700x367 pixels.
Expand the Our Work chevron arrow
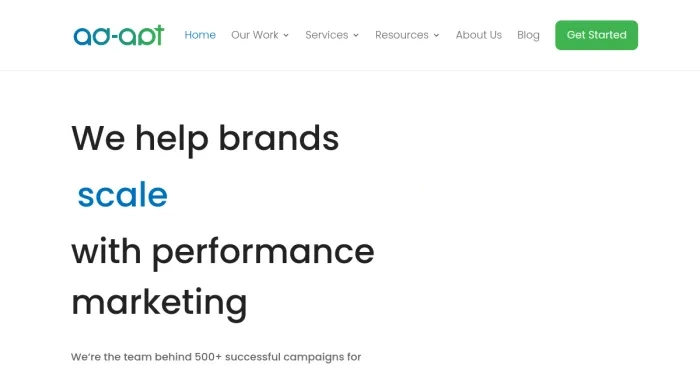point(286,35)
